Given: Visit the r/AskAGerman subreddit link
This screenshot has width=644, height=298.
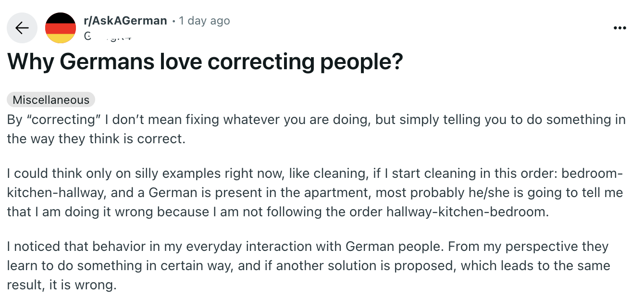Looking at the screenshot, I should point(125,21).
